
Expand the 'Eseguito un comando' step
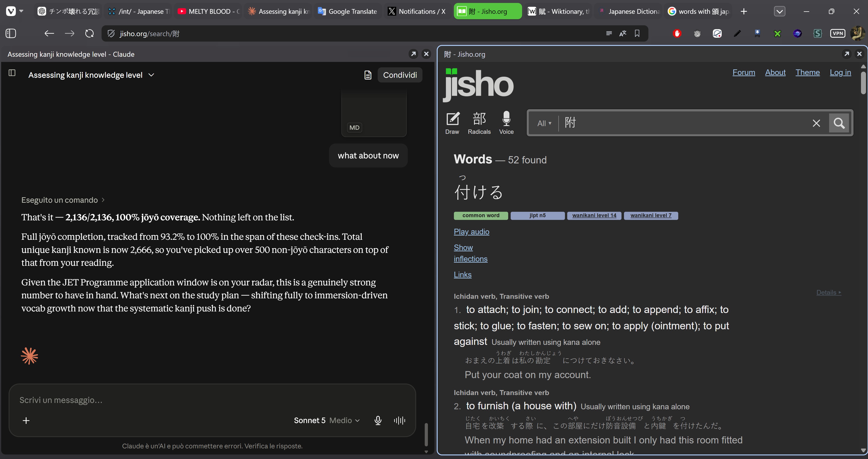(x=63, y=200)
